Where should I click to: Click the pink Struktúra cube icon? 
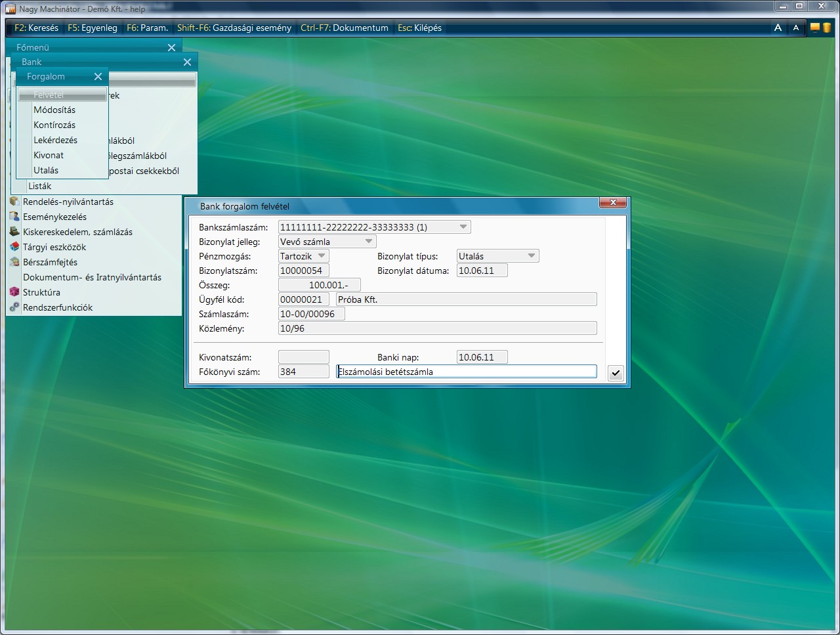pyautogui.click(x=14, y=292)
